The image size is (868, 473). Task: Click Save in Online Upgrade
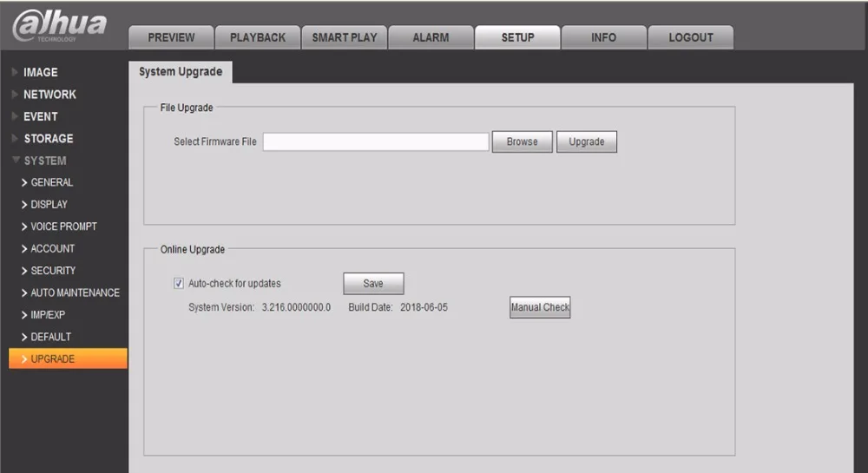point(373,283)
